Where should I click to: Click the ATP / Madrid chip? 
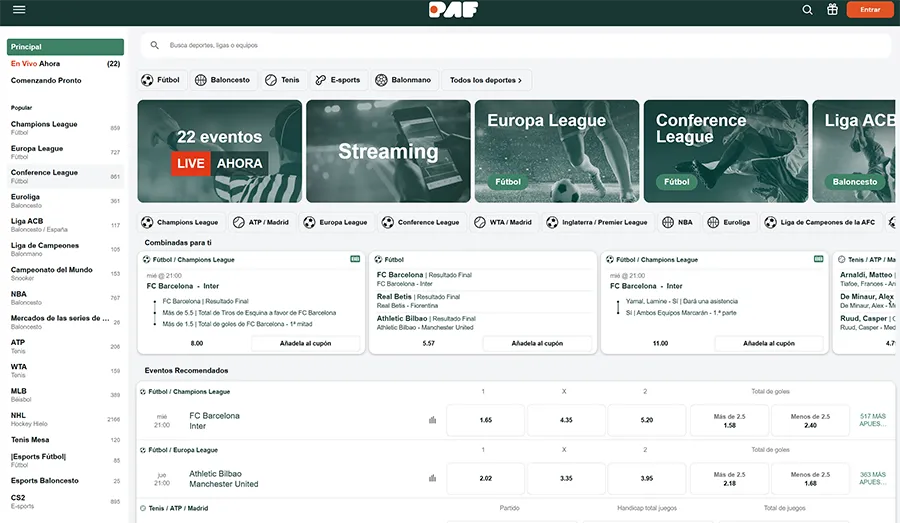pos(262,222)
